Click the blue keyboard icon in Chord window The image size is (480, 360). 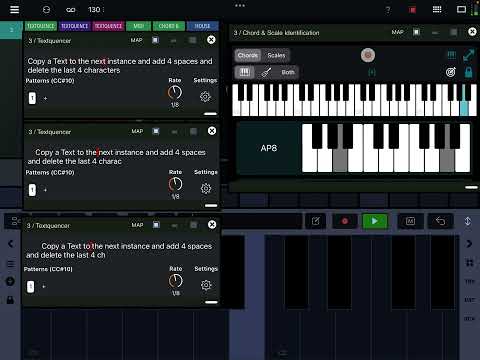(451, 55)
